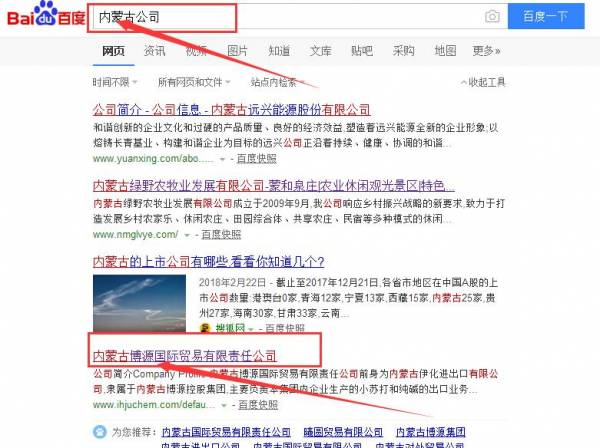600x448 pixels.
Task: Expand dropdown arrow after www.nmglvye.com URL
Action: point(187,235)
